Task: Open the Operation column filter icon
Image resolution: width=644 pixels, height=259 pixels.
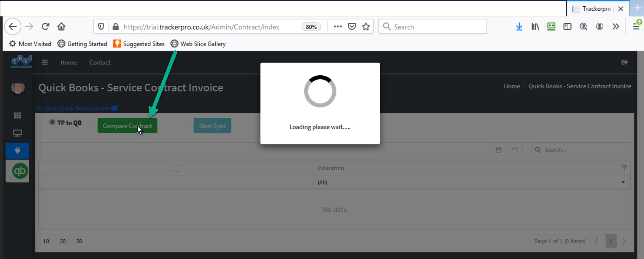Action: click(624, 168)
